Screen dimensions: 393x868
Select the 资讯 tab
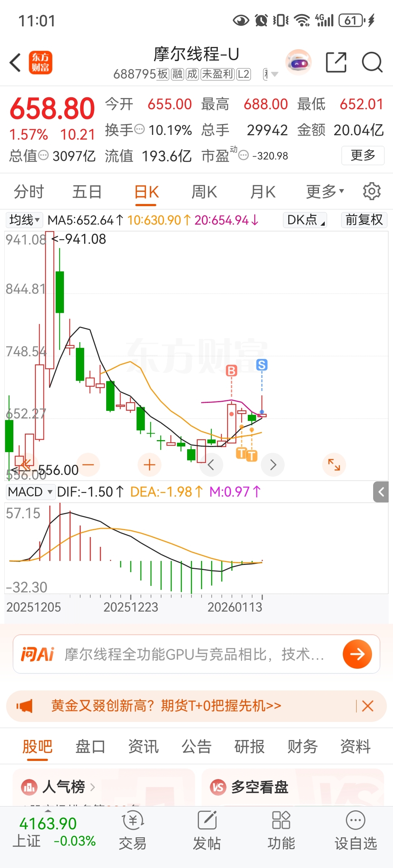pyautogui.click(x=143, y=746)
